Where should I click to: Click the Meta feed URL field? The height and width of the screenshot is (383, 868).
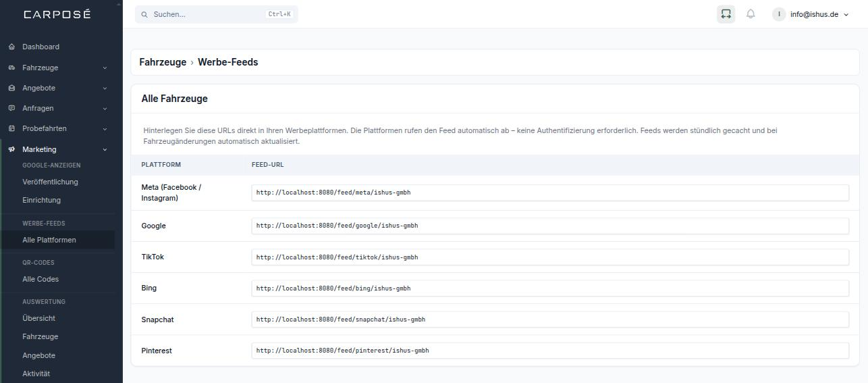coord(550,193)
